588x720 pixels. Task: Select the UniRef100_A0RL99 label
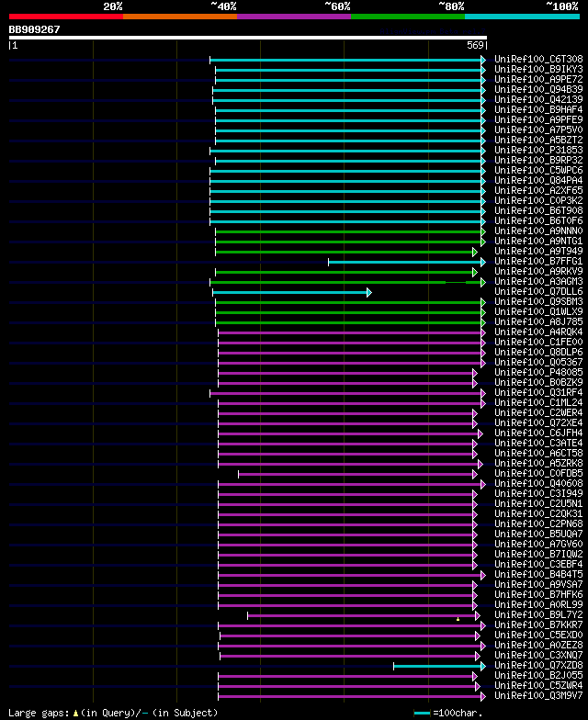[538, 604]
